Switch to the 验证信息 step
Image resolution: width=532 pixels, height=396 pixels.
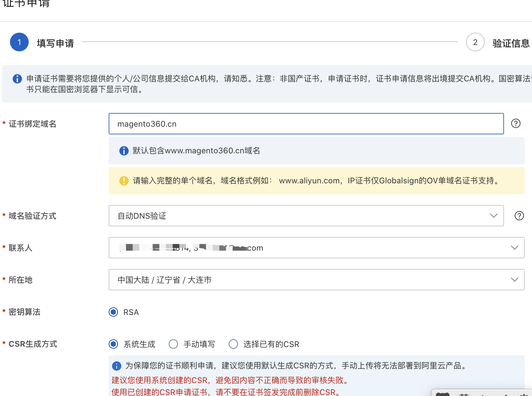pyautogui.click(x=511, y=43)
